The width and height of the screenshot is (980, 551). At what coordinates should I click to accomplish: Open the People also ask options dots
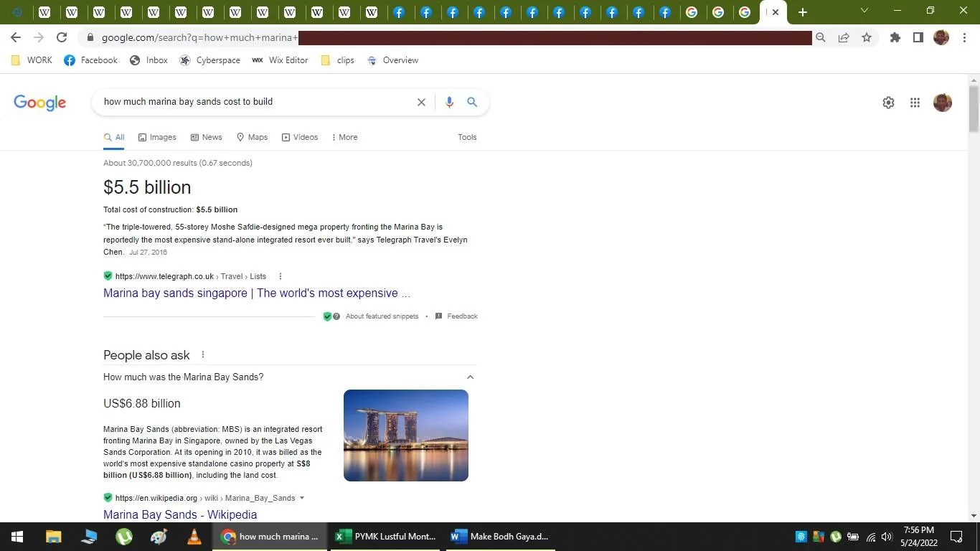pyautogui.click(x=203, y=354)
